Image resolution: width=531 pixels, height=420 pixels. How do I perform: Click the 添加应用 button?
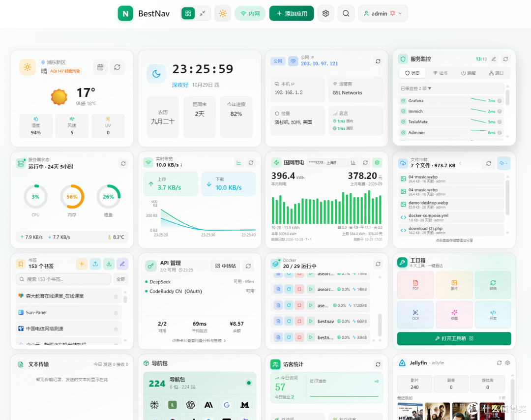click(292, 14)
